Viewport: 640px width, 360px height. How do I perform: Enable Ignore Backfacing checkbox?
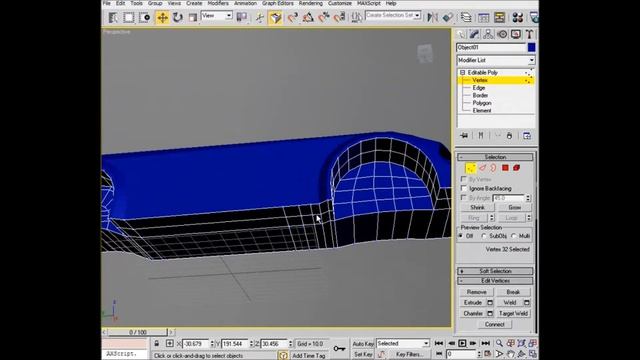464,188
